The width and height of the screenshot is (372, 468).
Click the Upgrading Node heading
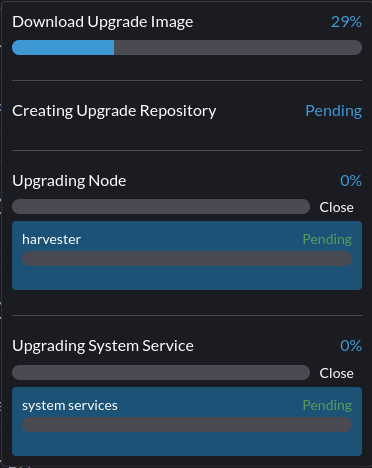click(69, 181)
